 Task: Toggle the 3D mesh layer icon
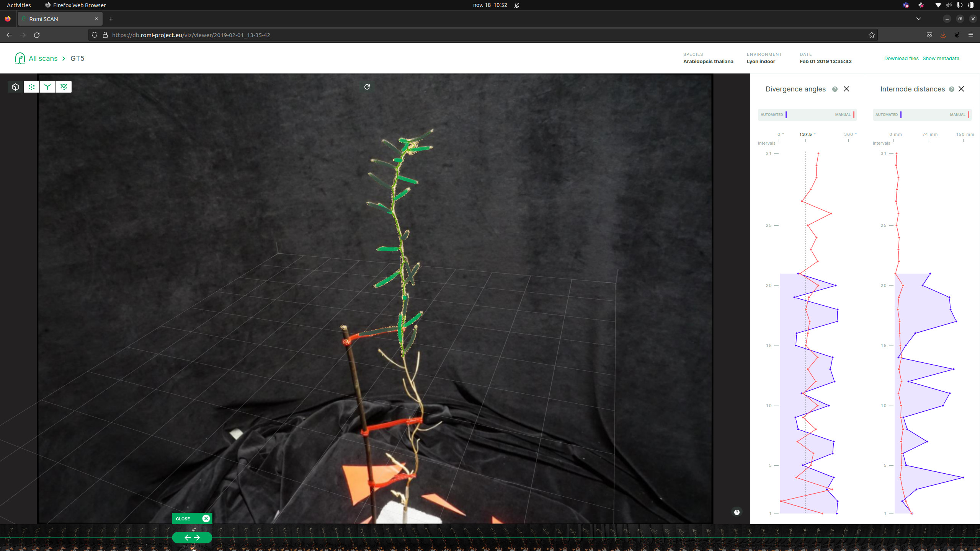[15, 87]
